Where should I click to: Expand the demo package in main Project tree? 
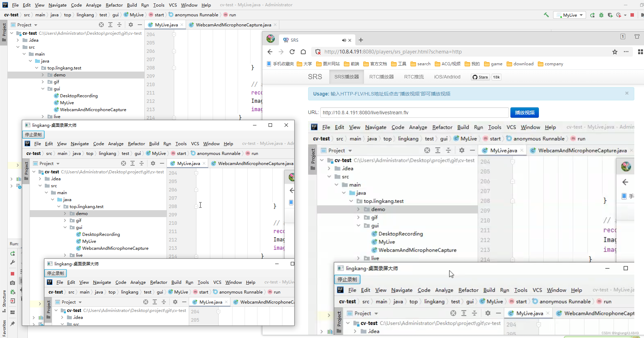[x=43, y=75]
